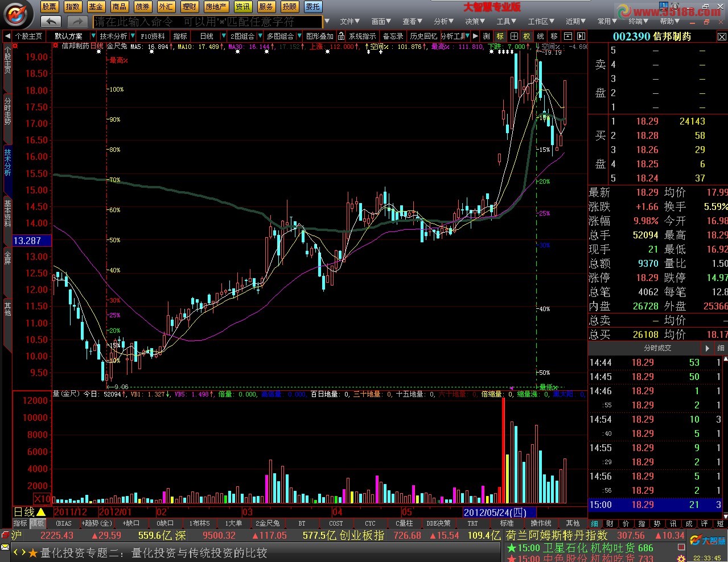
Task: Select the 势 tab in bottom right tab row
Action: pyautogui.click(x=657, y=523)
